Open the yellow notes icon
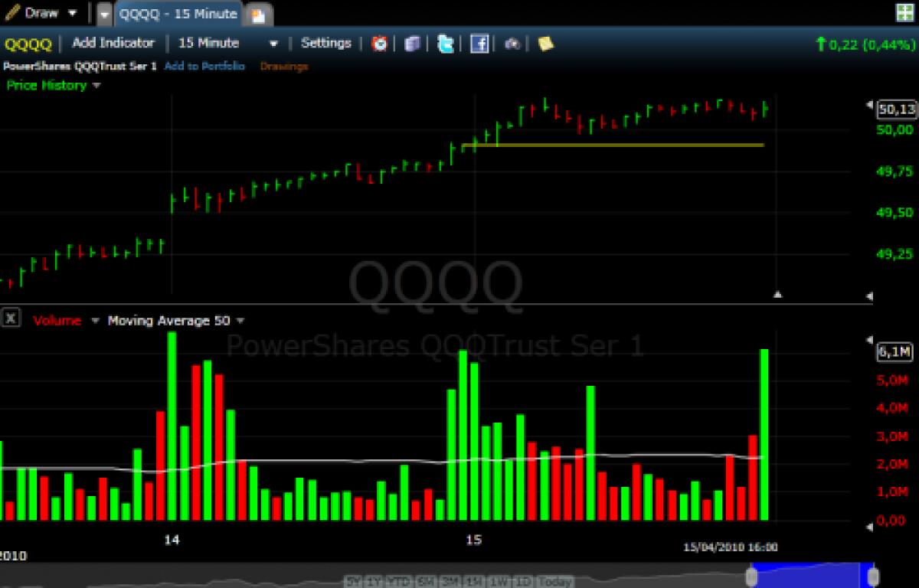 point(545,44)
